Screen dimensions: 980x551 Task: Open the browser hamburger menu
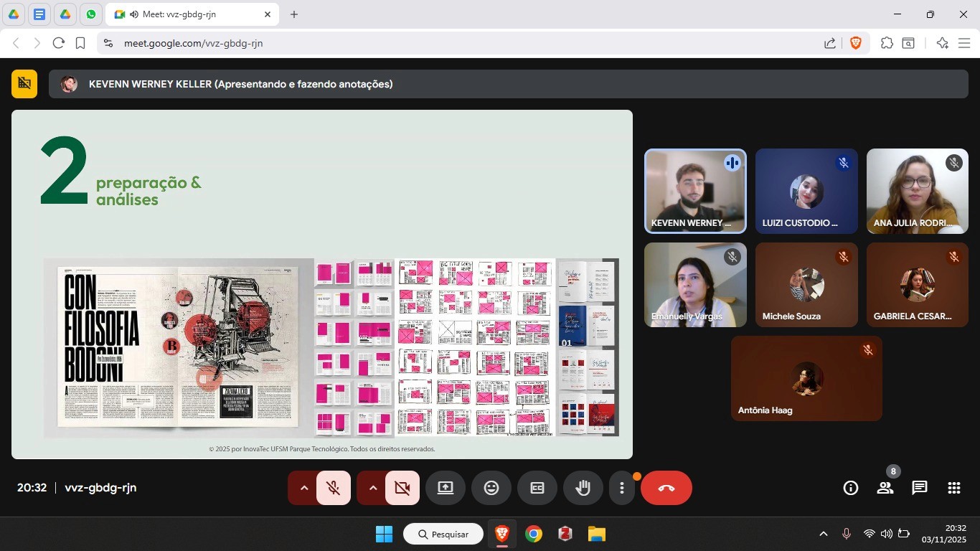click(x=964, y=43)
